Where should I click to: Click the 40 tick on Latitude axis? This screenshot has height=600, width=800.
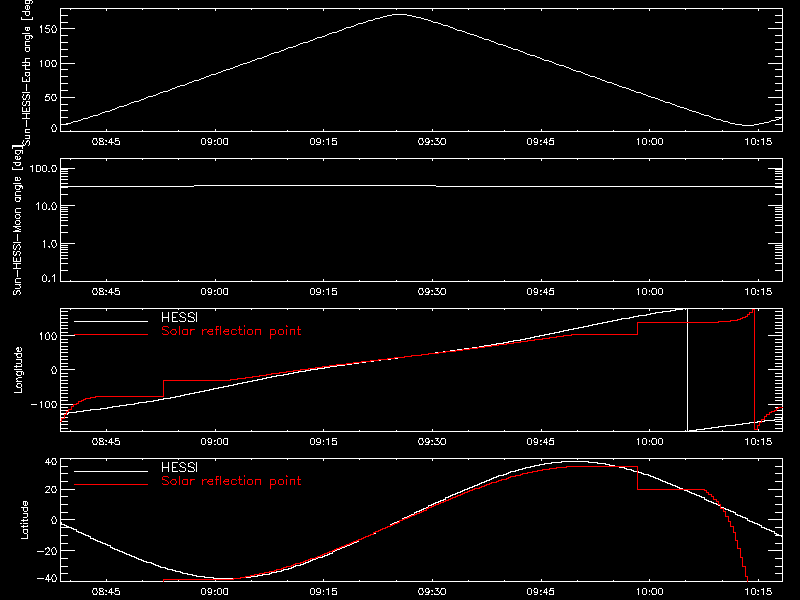click(51, 462)
